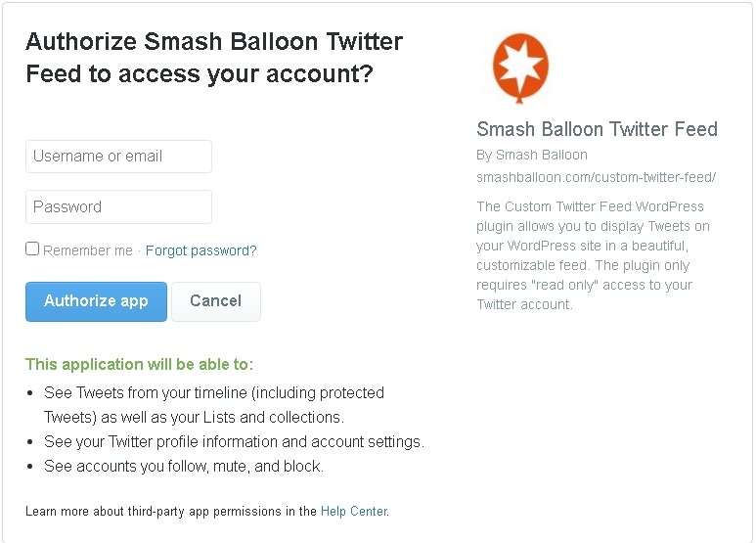Open the Help Center link
Image resolution: width=756 pixels, height=543 pixels.
[354, 511]
